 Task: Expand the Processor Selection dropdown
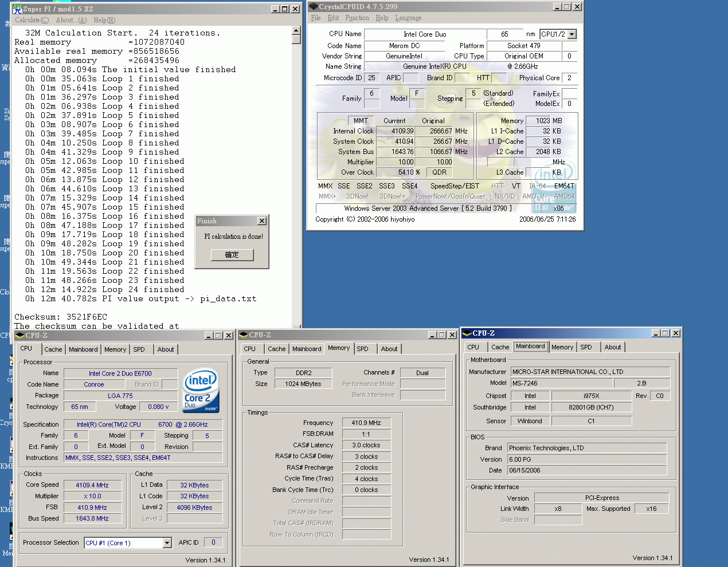(x=167, y=543)
